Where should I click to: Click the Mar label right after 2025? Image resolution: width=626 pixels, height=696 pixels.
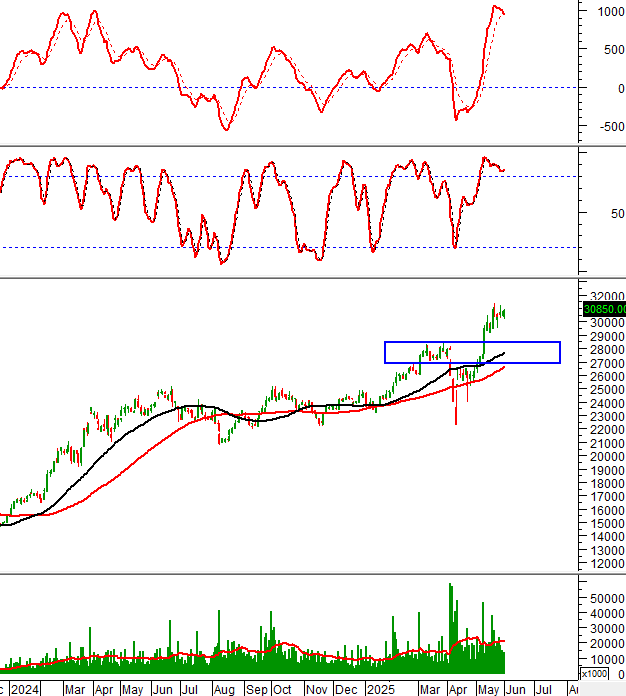(430, 690)
